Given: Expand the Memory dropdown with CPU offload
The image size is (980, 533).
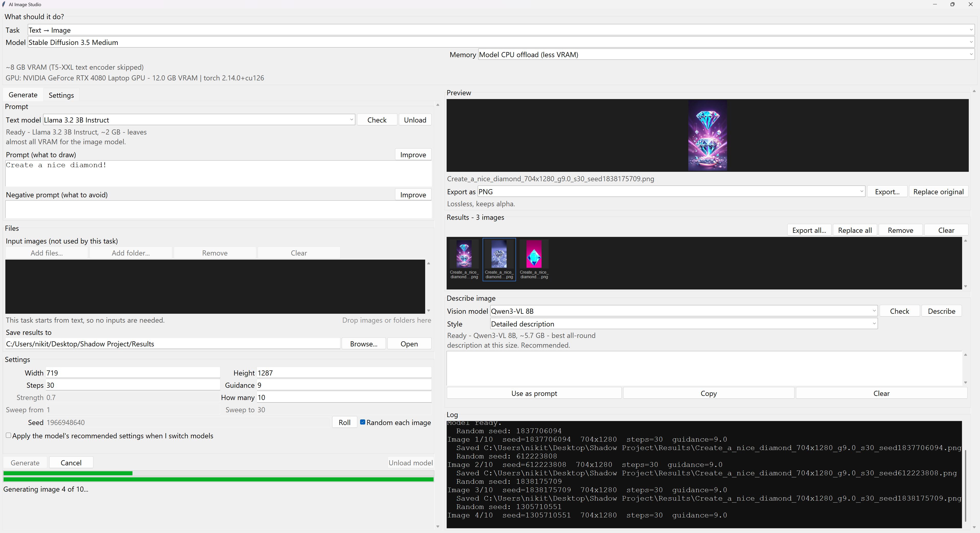Looking at the screenshot, I should click(x=726, y=54).
